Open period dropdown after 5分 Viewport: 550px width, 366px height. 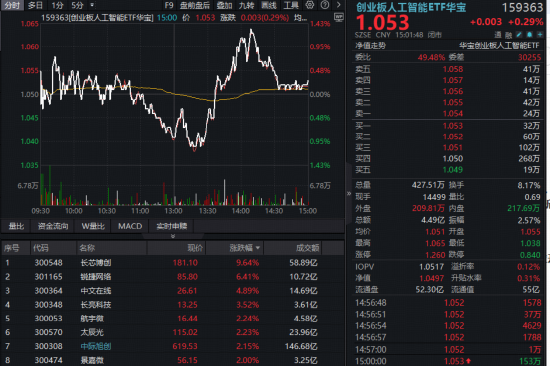coord(92,5)
